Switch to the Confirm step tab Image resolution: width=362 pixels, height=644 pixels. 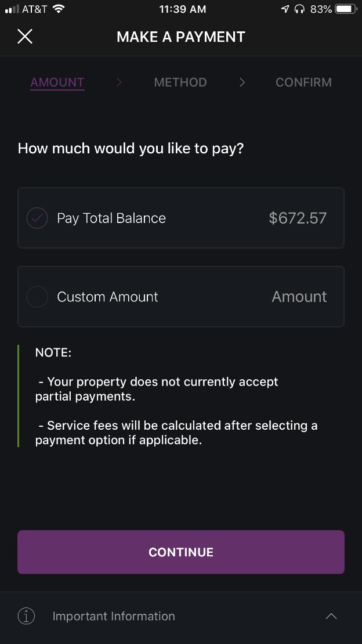[x=303, y=82]
